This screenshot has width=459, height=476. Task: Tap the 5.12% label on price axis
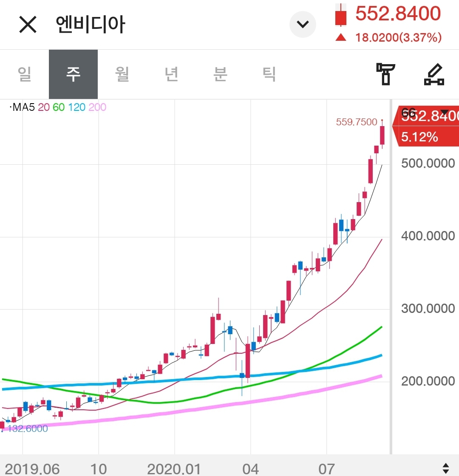[x=419, y=137]
